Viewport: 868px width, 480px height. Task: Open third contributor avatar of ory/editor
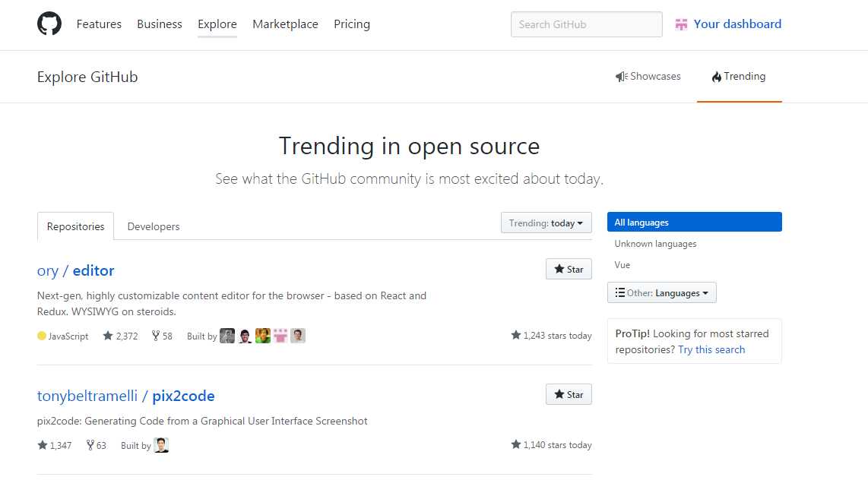(x=262, y=336)
